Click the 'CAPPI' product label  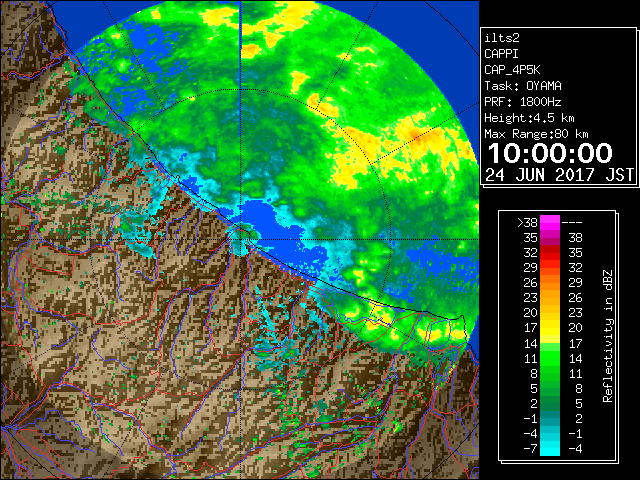[x=501, y=54]
